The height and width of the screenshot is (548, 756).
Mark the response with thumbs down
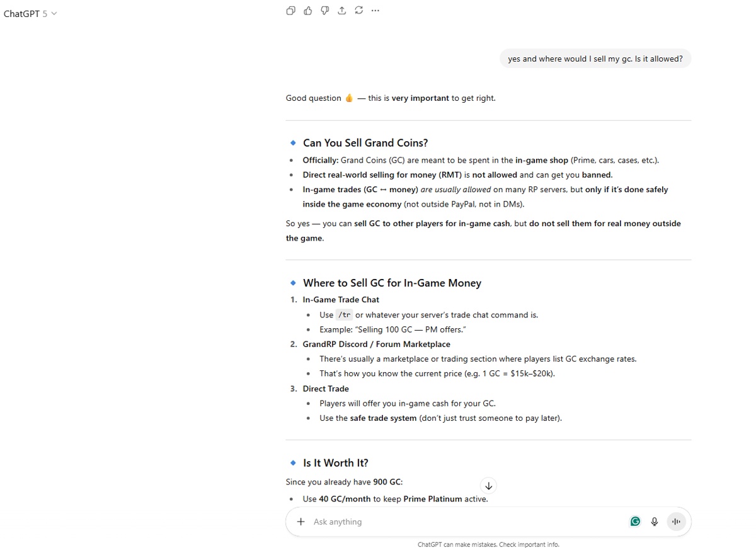324,10
